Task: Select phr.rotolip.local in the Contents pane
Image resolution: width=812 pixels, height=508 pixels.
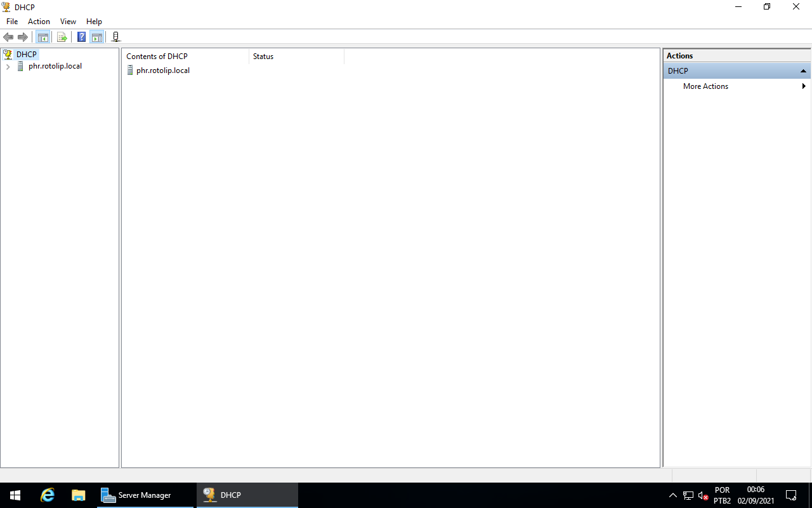Action: coord(162,70)
